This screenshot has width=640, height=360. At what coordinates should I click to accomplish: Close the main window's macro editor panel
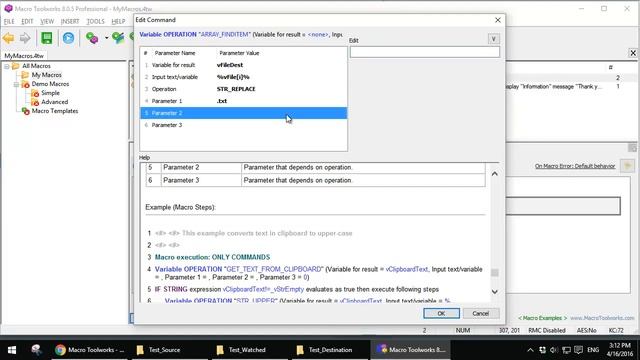tap(633, 53)
